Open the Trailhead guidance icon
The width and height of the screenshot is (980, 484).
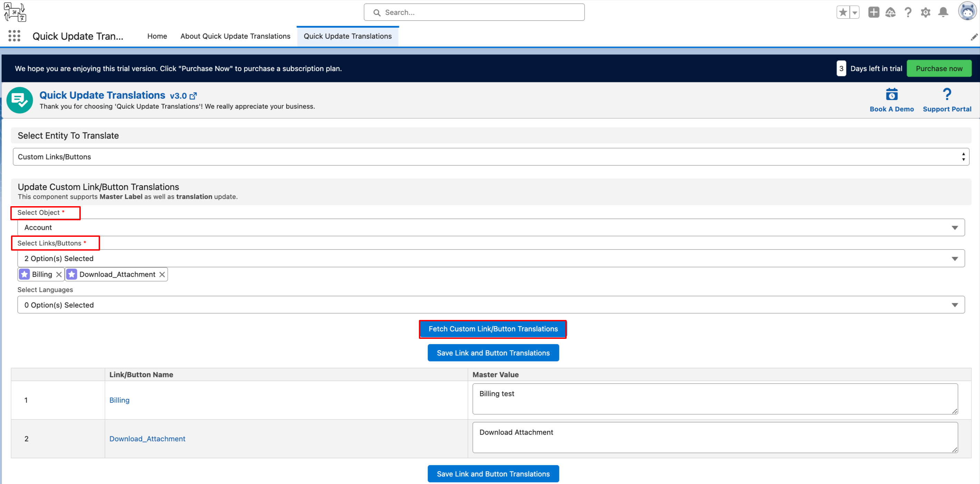pos(890,12)
